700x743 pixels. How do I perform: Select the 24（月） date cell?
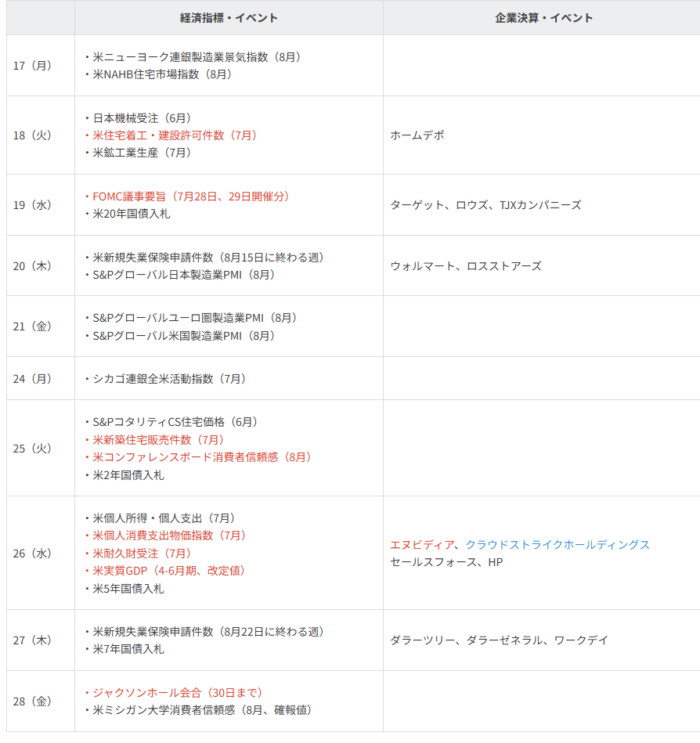coord(41,379)
